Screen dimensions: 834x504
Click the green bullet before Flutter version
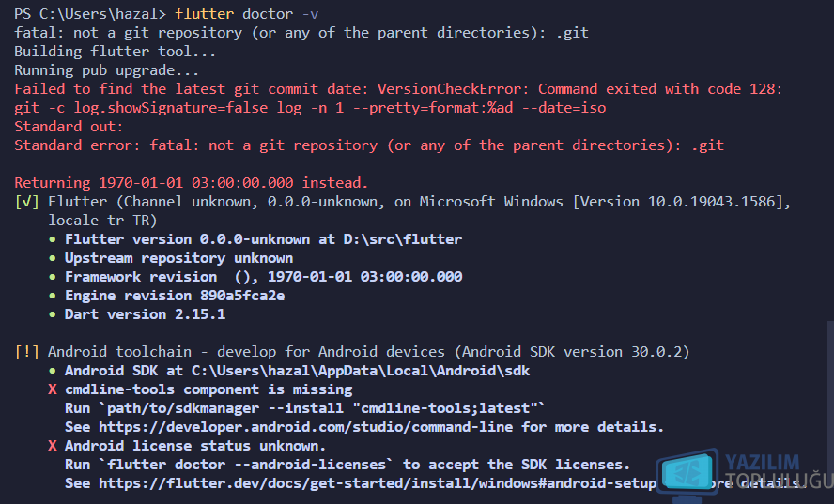[53, 239]
